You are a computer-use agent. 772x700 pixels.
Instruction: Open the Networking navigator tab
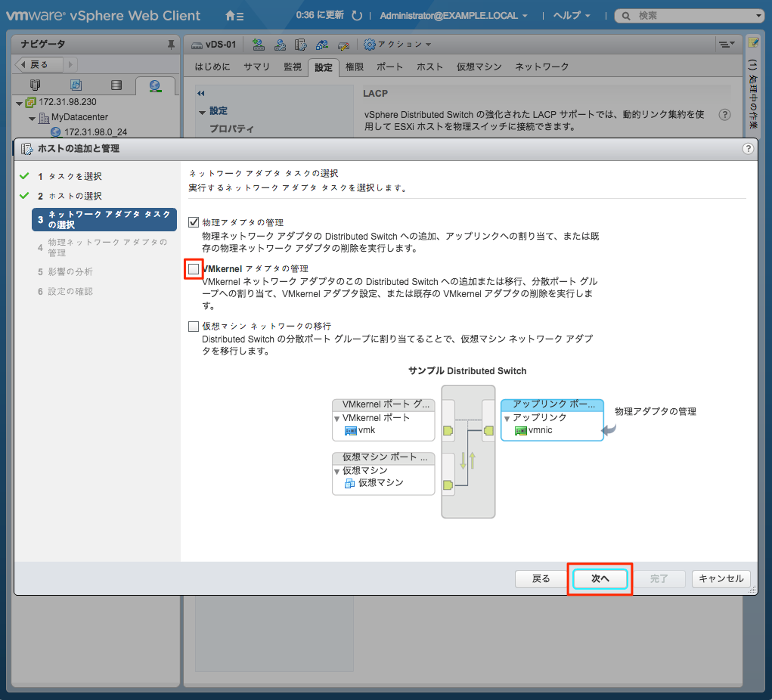coord(155,86)
